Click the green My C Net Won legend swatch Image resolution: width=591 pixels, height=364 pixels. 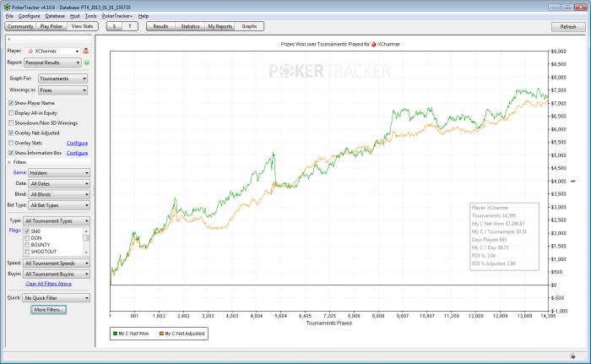[115, 334]
